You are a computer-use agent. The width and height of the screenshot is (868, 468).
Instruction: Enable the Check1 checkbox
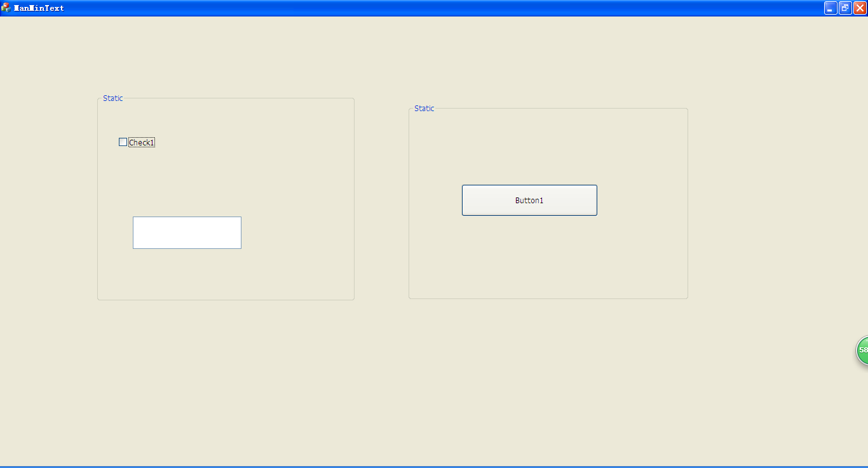click(x=123, y=142)
